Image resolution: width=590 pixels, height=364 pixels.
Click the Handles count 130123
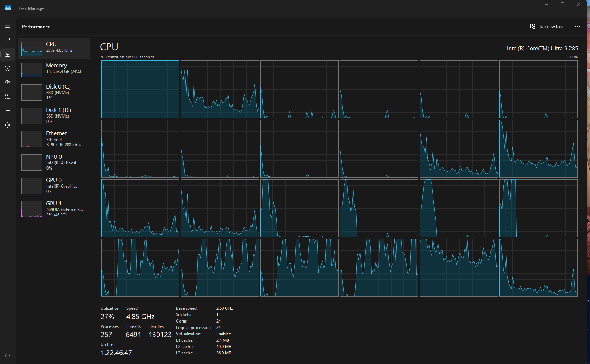click(160, 335)
